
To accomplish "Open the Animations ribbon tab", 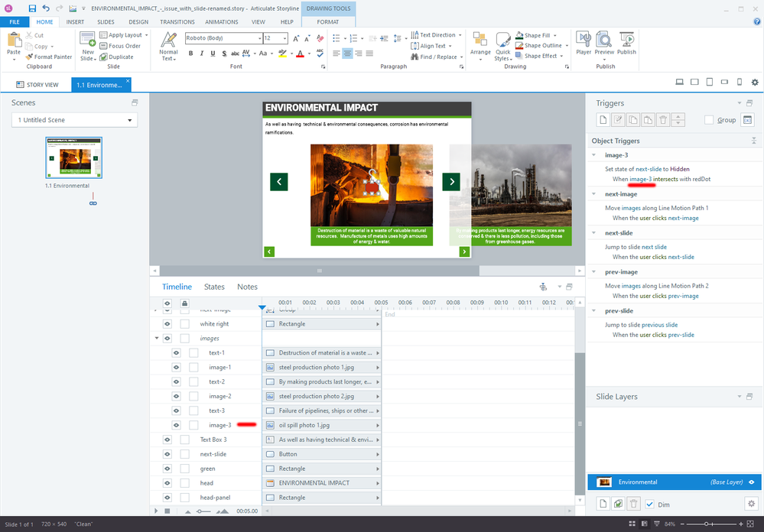I will pos(221,22).
